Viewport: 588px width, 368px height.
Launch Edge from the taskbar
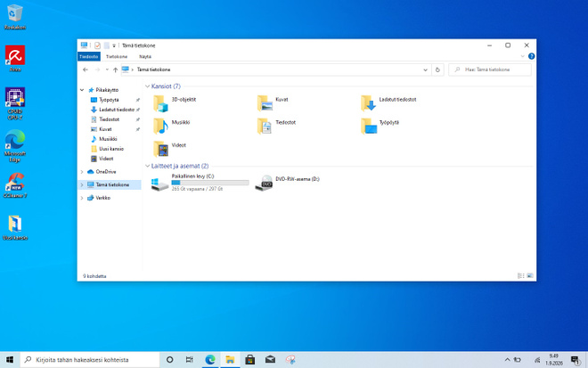pos(210,360)
